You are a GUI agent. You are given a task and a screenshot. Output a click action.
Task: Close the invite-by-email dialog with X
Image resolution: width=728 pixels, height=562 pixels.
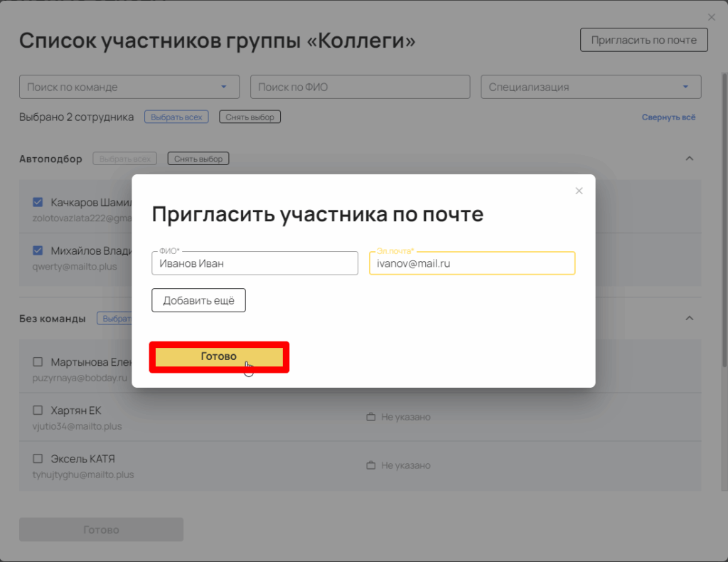pos(579,191)
